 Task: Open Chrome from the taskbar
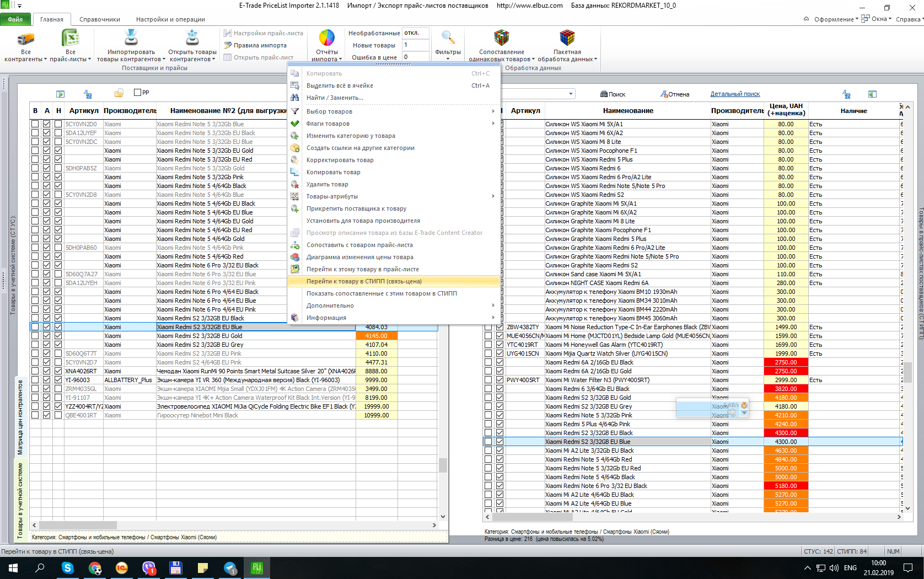tap(95, 568)
